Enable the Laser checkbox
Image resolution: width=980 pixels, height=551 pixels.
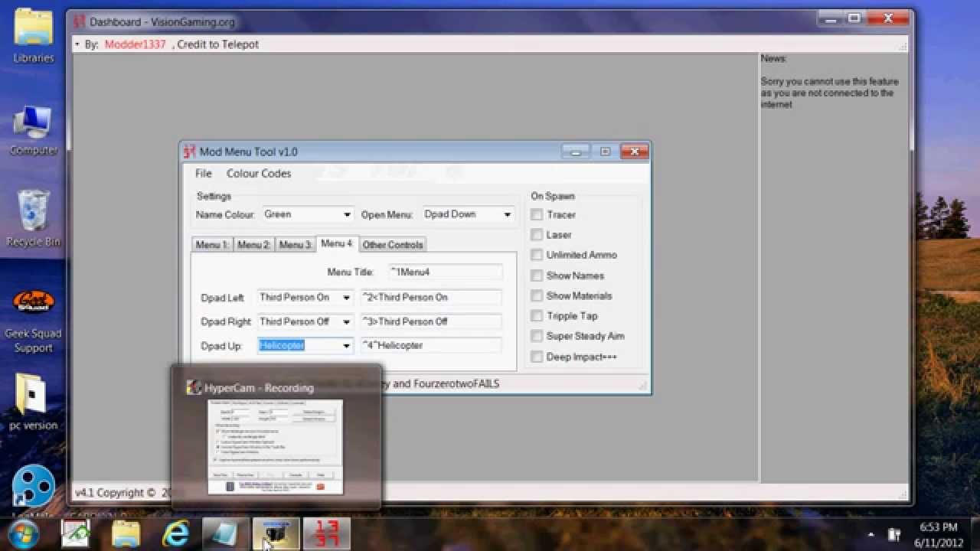(537, 235)
